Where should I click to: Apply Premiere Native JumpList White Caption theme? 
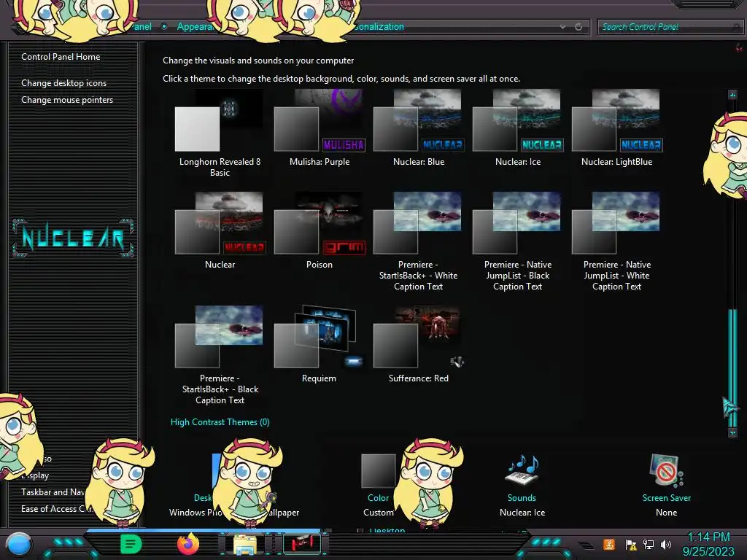[617, 242]
